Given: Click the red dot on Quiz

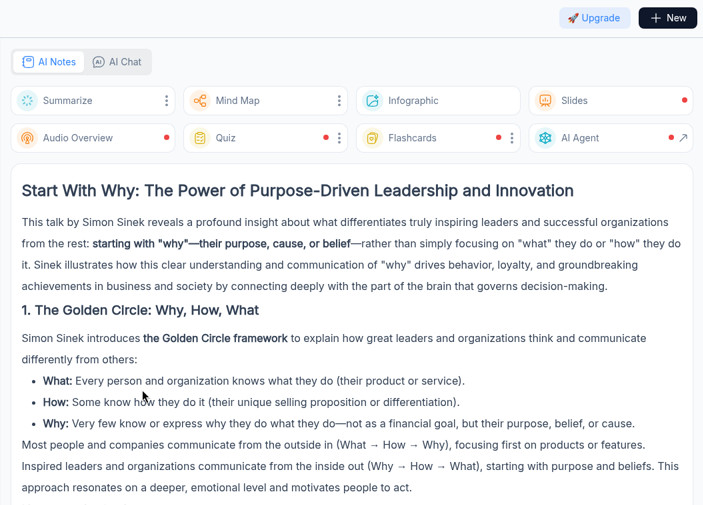Looking at the screenshot, I should point(326,137).
